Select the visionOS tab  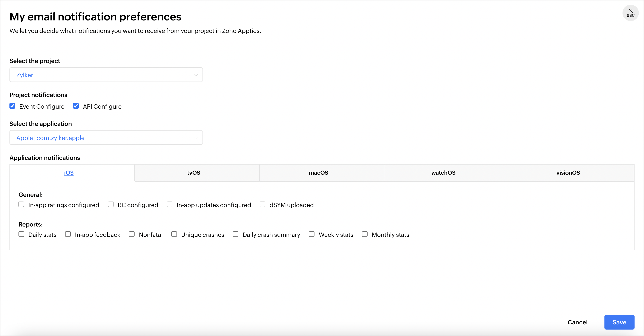(x=568, y=173)
